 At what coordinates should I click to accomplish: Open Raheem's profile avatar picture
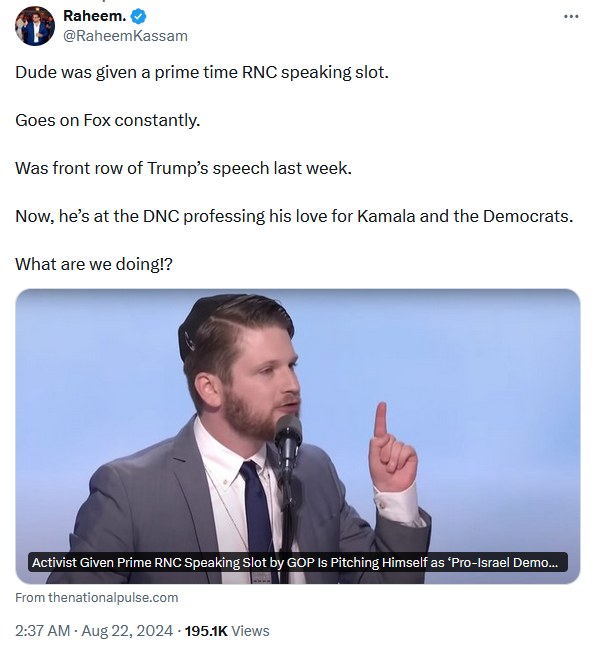[35, 26]
